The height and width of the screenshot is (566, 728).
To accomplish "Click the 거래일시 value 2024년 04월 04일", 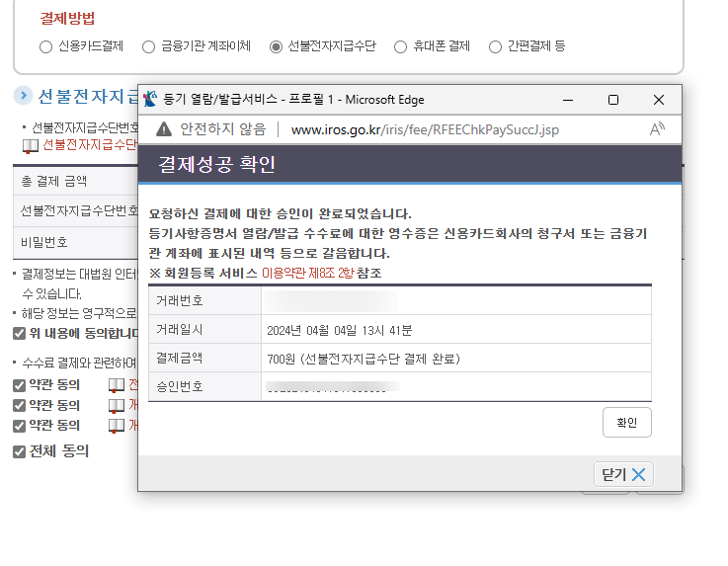I will point(340,331).
